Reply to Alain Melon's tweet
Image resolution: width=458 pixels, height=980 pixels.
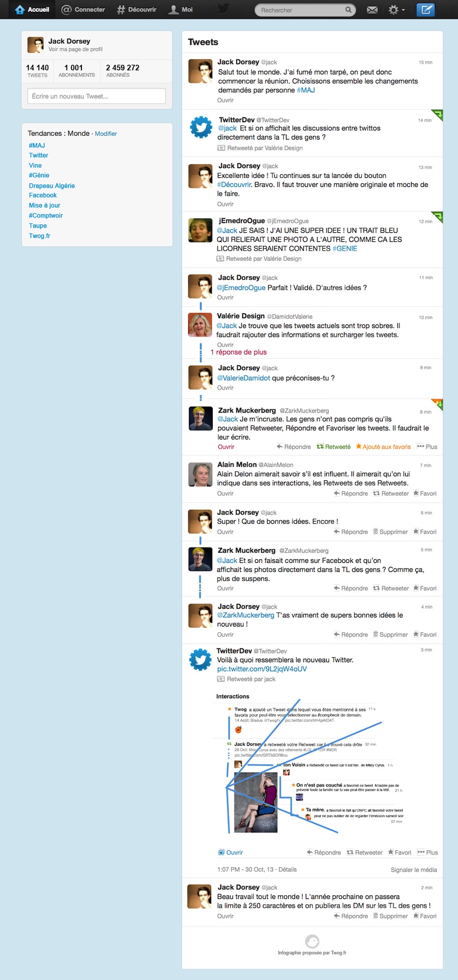351,494
